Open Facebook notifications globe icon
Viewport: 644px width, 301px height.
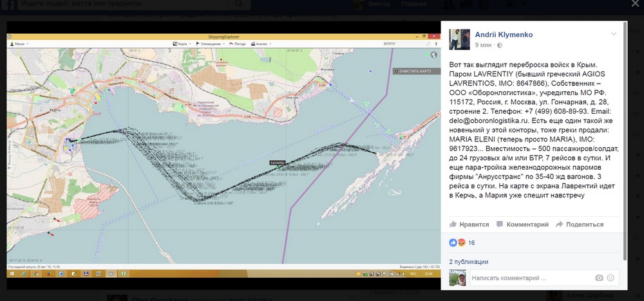[485, 4]
